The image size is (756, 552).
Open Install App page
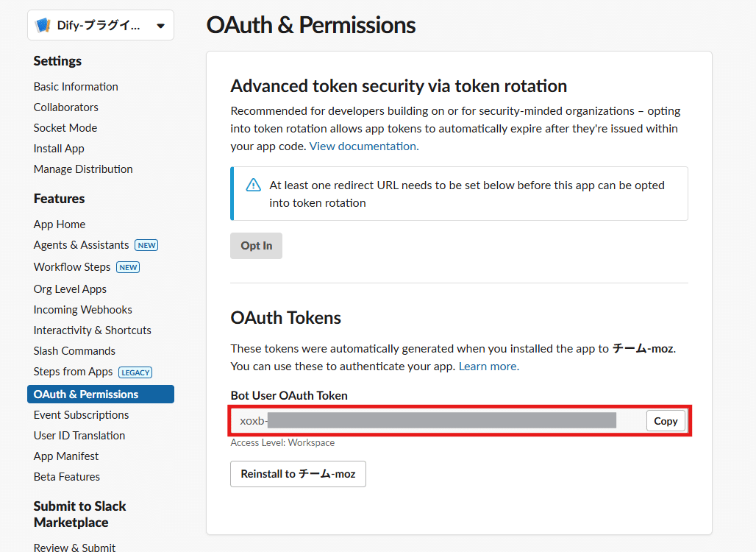[59, 149]
